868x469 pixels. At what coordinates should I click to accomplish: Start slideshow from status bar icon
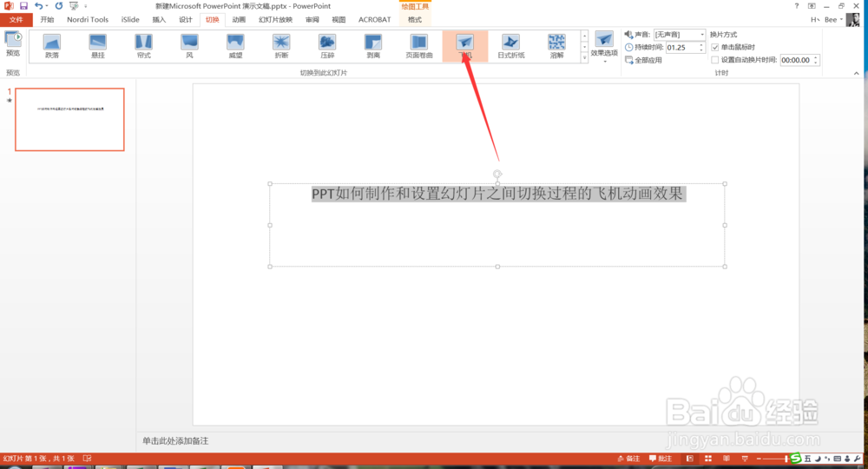pyautogui.click(x=745, y=459)
